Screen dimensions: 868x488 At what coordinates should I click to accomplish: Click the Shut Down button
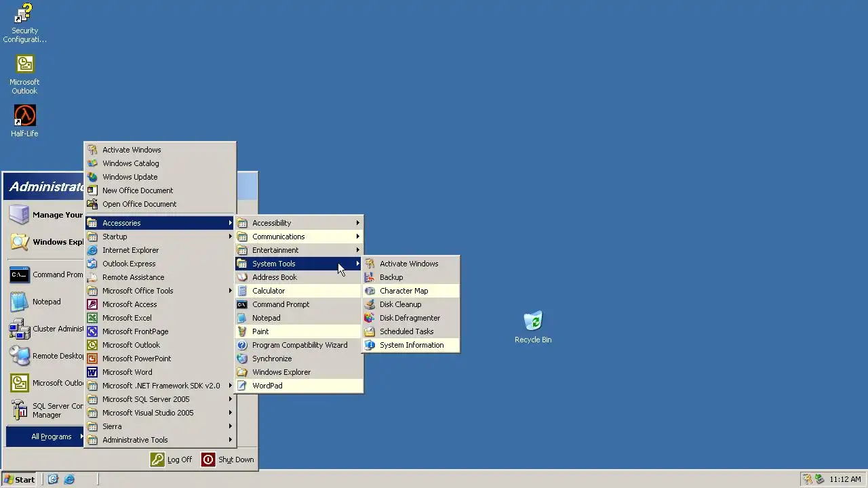tap(228, 460)
